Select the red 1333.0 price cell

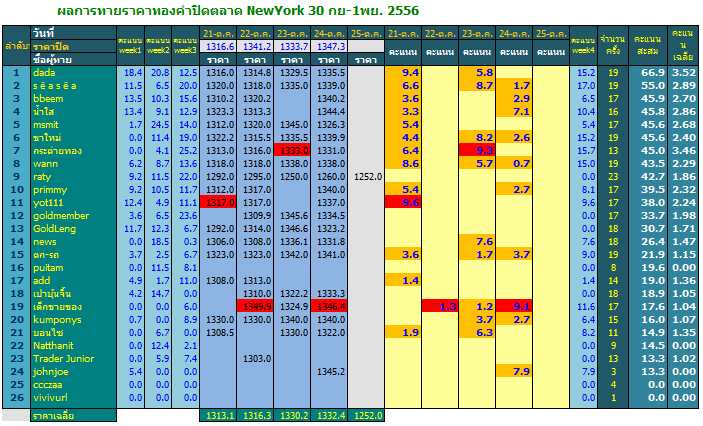coord(292,151)
